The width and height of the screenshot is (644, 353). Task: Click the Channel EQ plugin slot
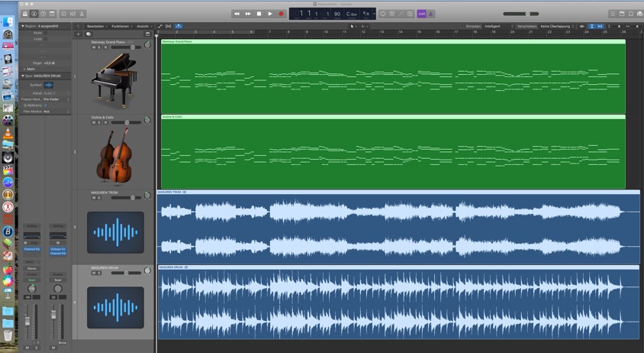(x=31, y=249)
